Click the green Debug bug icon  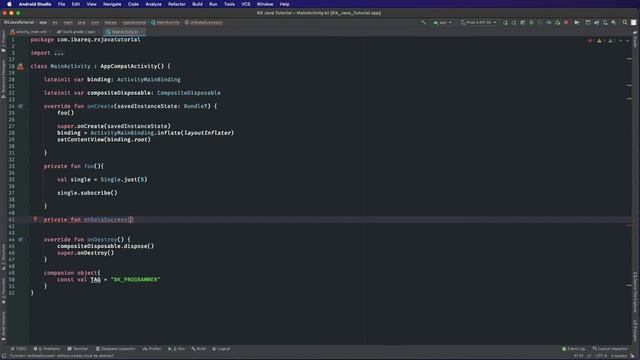531,22
